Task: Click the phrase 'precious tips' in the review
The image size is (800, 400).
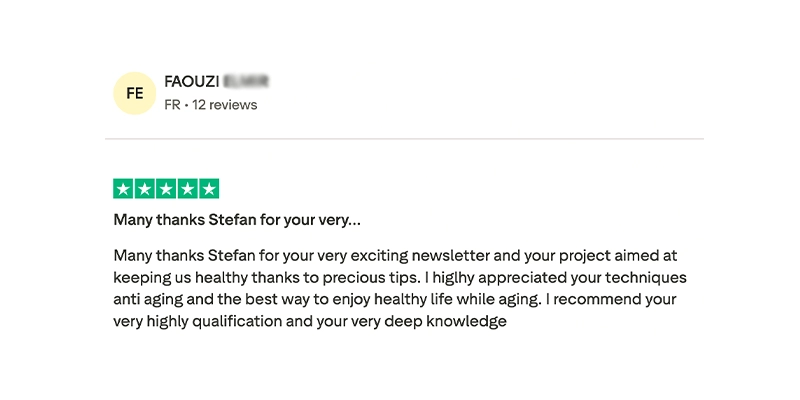Action: point(381,278)
